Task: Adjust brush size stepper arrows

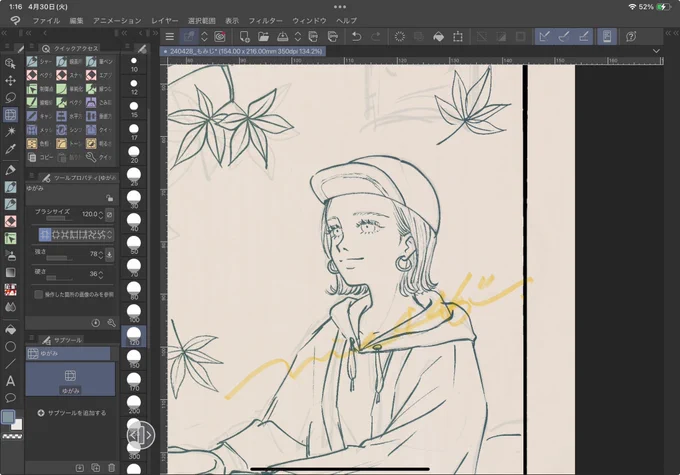Action: [101, 215]
